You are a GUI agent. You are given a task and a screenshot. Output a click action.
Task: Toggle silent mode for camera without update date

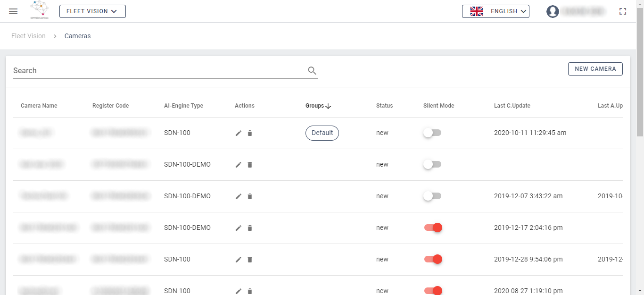(x=432, y=165)
